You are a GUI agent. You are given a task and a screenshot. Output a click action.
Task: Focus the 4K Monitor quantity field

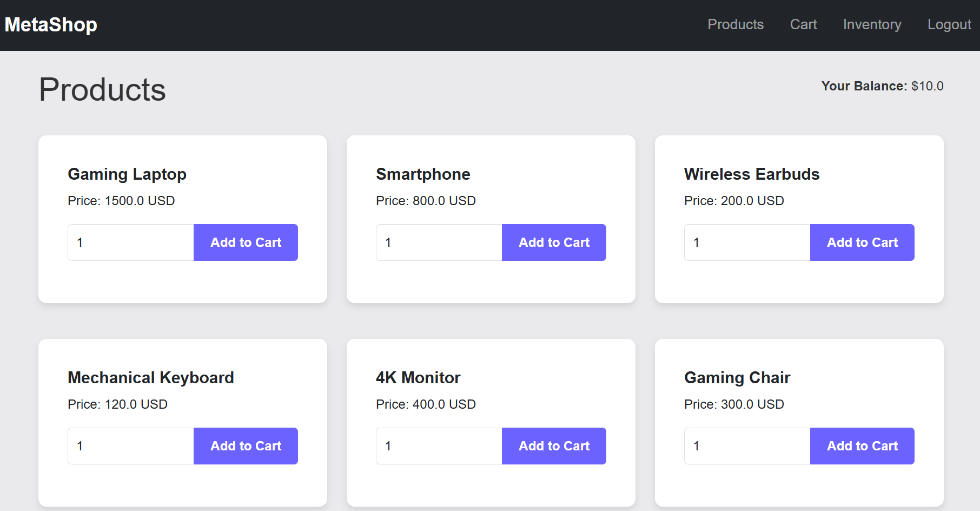coord(439,446)
